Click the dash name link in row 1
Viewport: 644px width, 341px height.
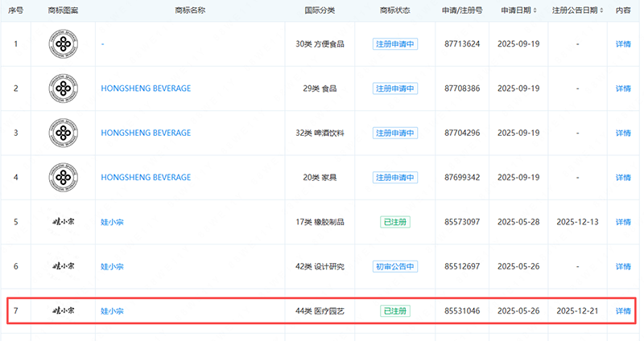[x=103, y=43]
